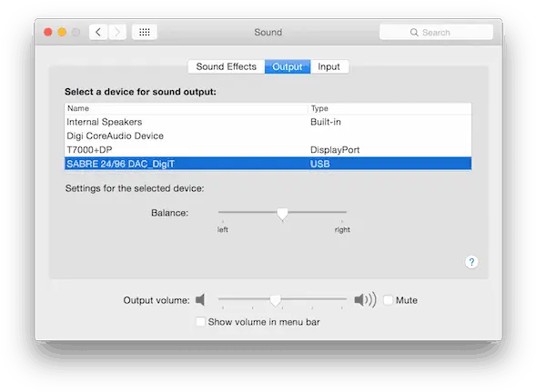Select Digi CoreAudio Device row
536x392 pixels.
(268, 136)
